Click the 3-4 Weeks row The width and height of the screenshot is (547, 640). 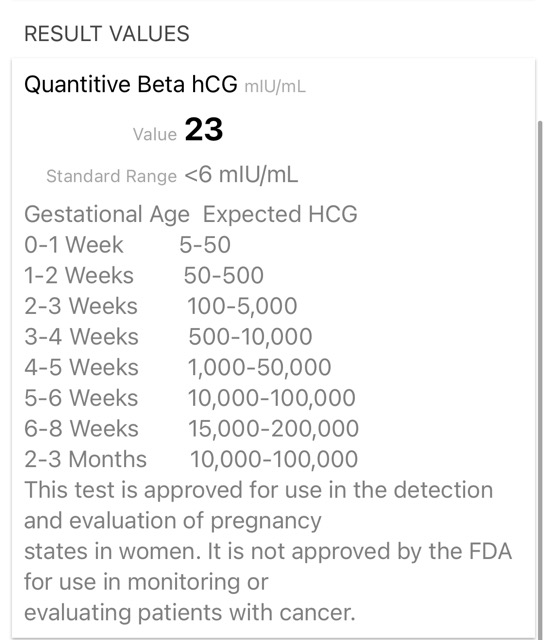click(x=168, y=337)
